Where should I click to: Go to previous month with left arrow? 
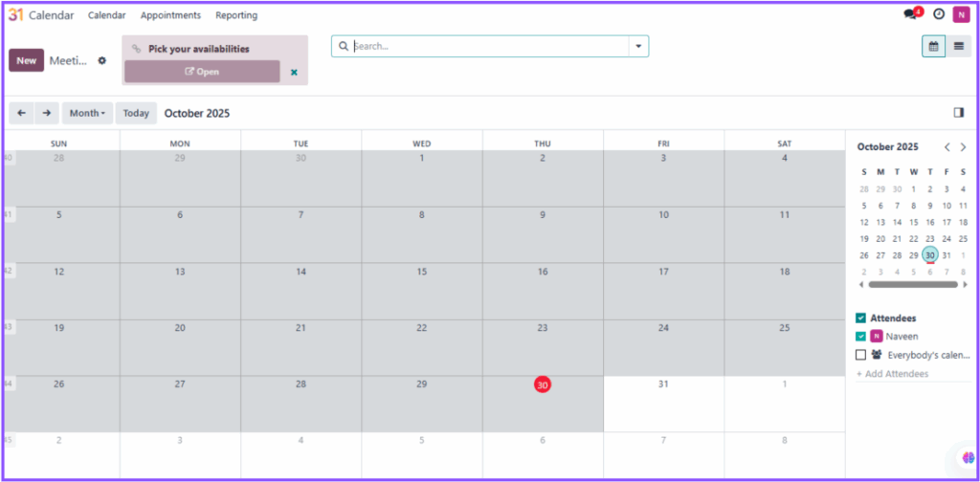click(x=21, y=113)
